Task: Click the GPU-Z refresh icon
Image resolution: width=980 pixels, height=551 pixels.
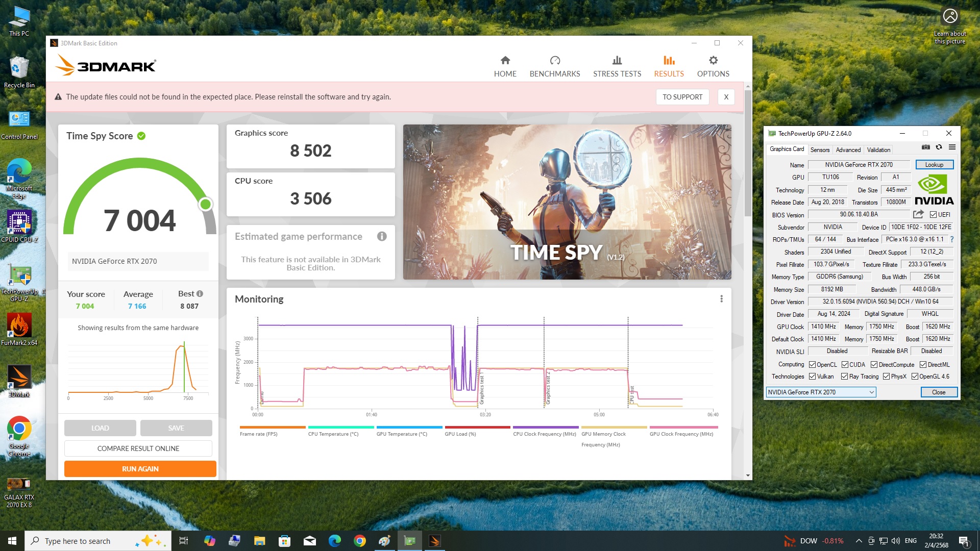Action: [x=939, y=147]
